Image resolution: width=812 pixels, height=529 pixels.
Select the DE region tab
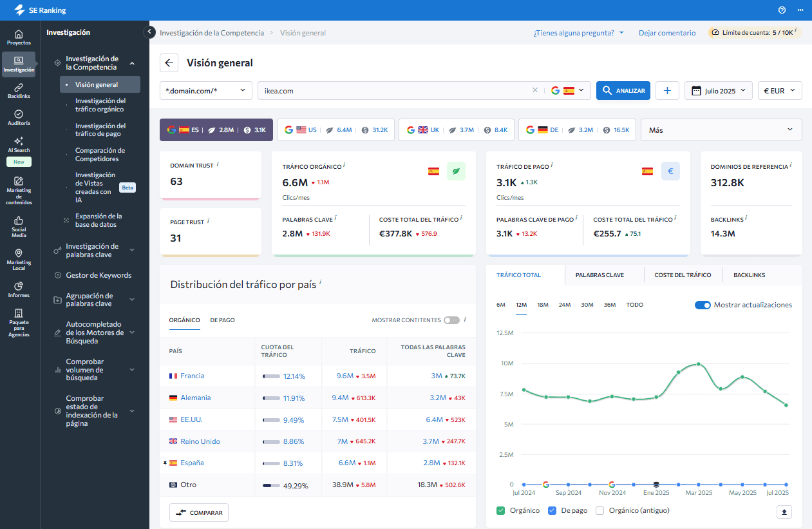577,130
